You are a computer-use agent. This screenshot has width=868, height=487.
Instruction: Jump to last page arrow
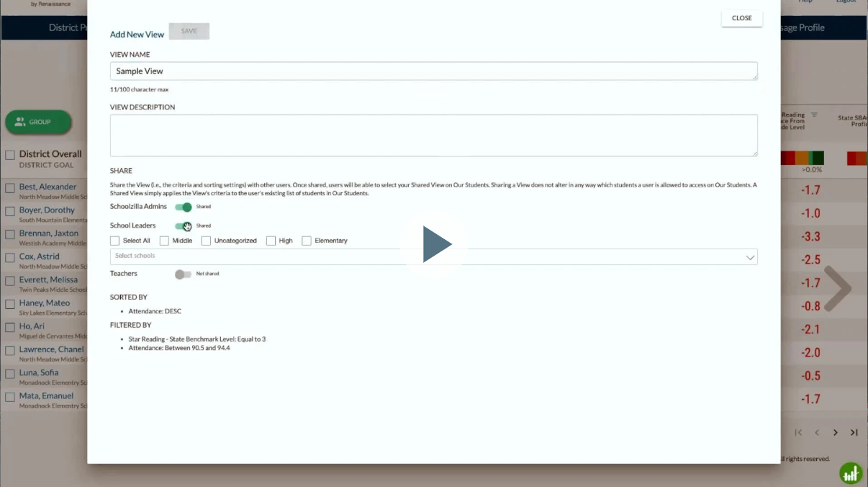pos(854,432)
